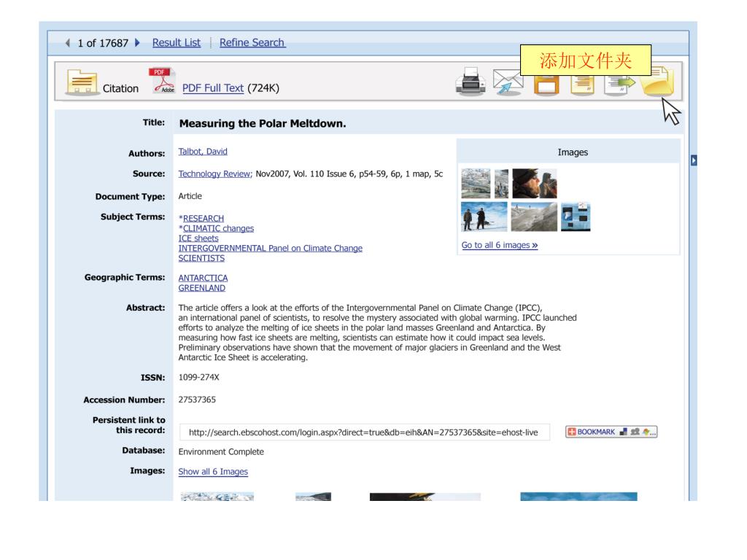Click the persistent link URL field
Viewport: 747px width, 560px height.
coord(365,432)
